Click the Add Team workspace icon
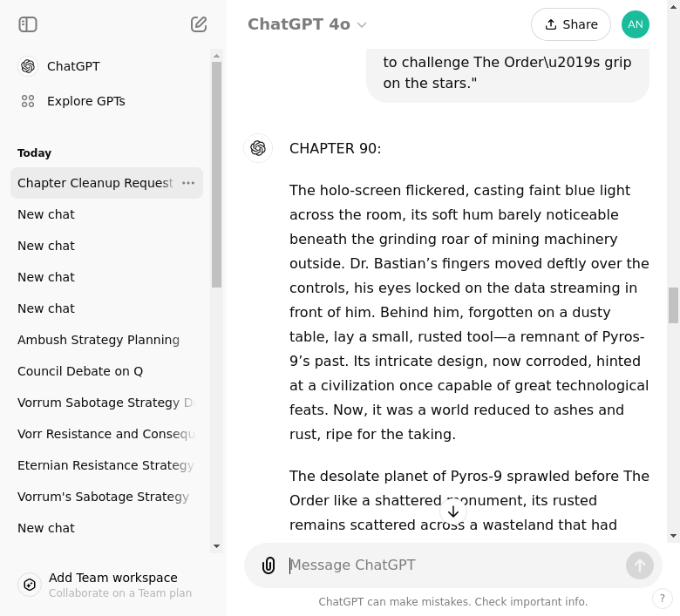 (30, 585)
